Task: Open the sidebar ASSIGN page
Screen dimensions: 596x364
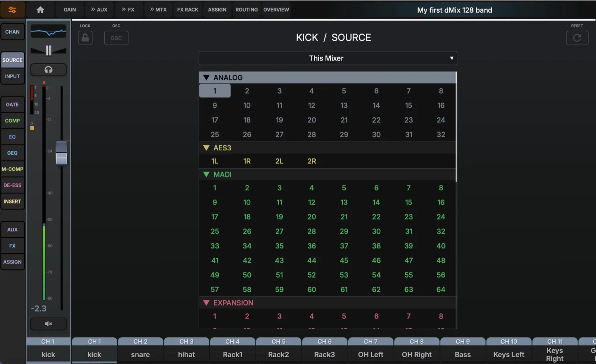Action: point(12,262)
